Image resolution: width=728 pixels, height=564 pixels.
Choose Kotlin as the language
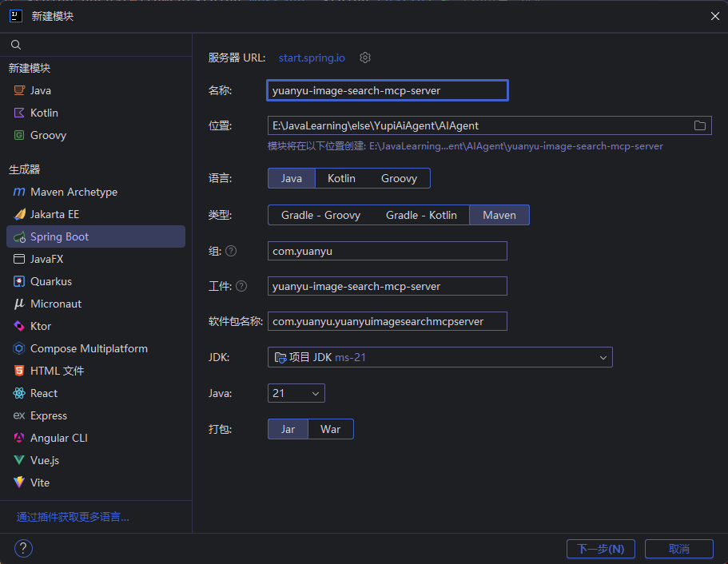click(341, 178)
